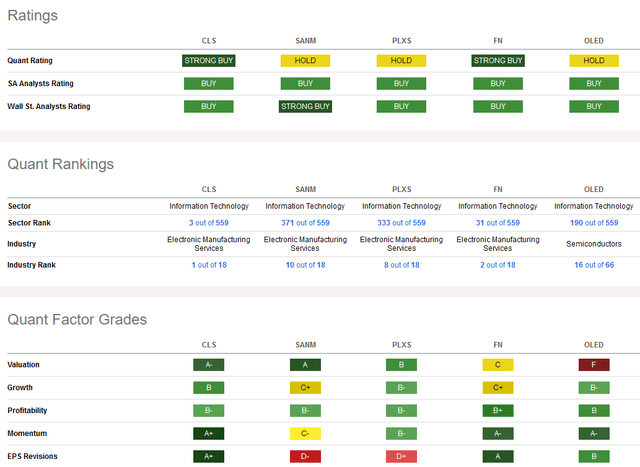The image size is (640, 467).
Task: Open SANM sector rank 371 out of 559
Action: tap(305, 223)
